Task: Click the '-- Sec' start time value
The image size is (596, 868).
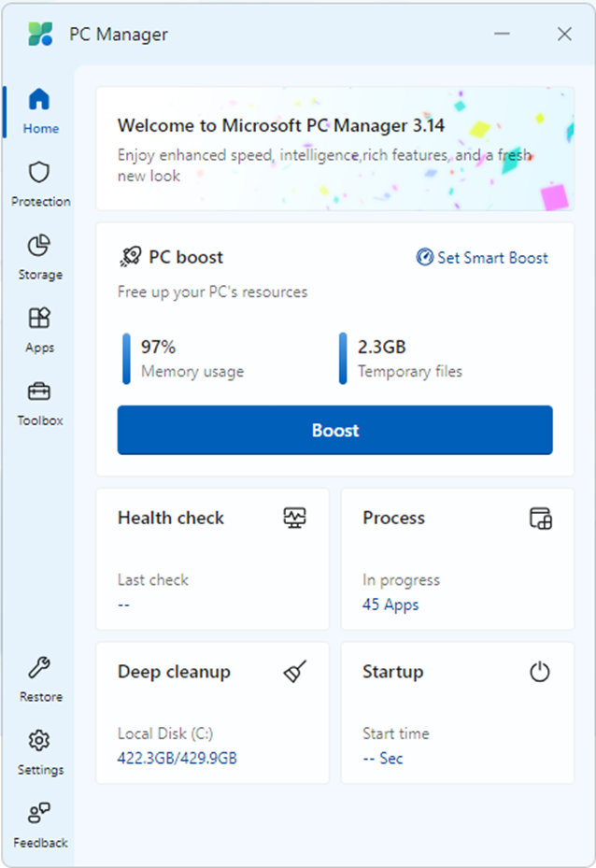Action: pos(383,758)
